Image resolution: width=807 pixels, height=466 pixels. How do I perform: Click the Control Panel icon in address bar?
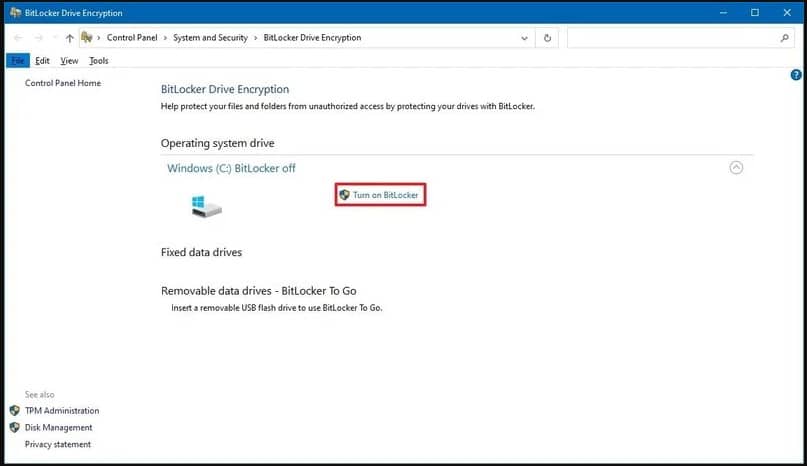86,37
